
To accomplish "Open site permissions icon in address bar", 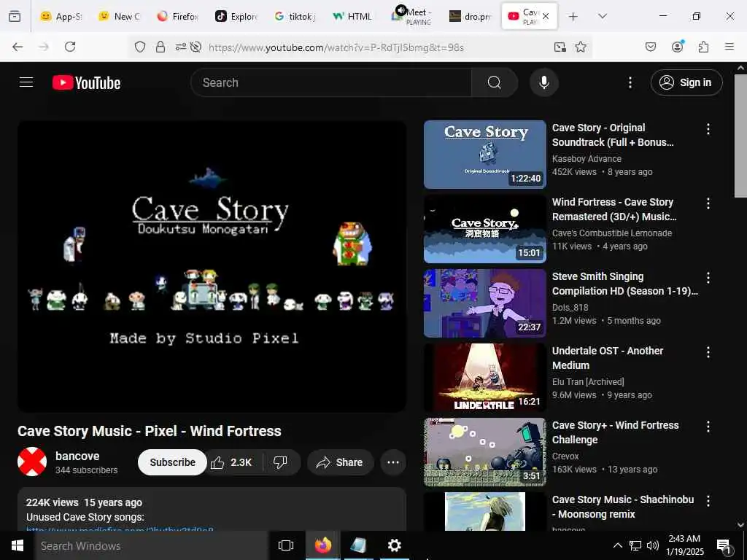I will (x=181, y=47).
